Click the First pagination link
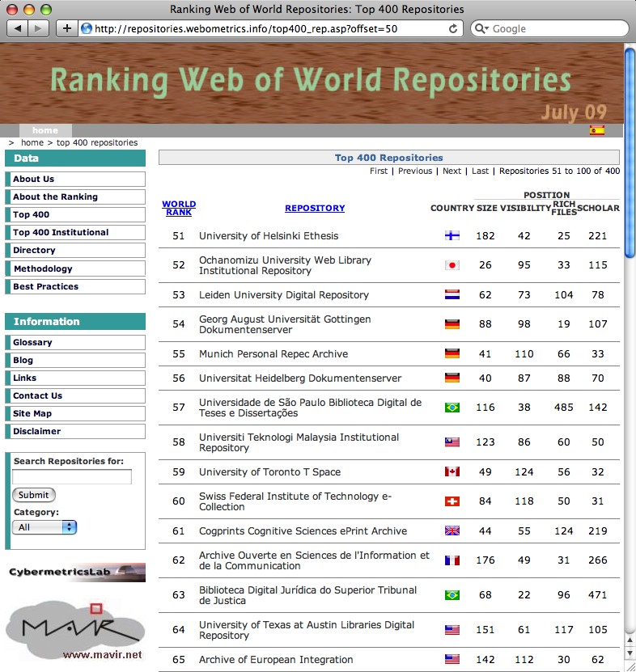This screenshot has width=636, height=672. (x=379, y=171)
